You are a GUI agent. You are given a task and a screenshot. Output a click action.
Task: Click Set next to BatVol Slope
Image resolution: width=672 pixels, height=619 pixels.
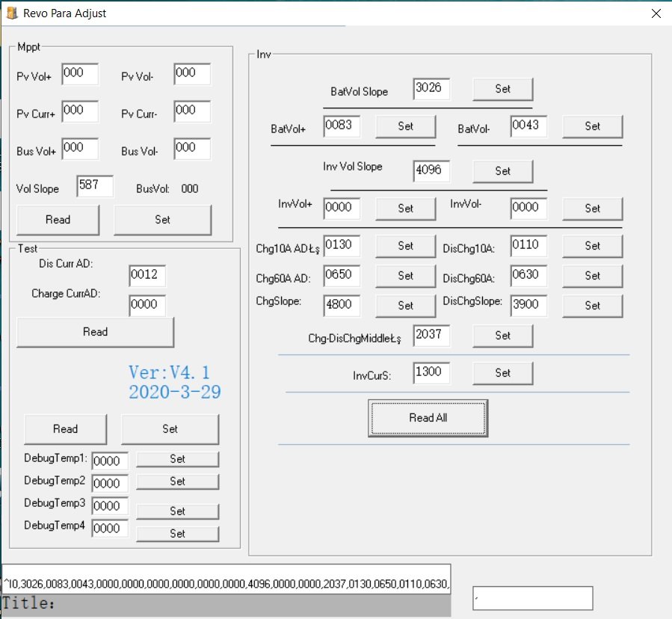502,89
